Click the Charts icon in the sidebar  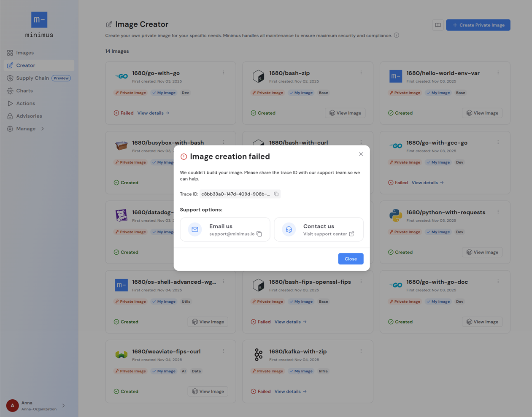9,91
